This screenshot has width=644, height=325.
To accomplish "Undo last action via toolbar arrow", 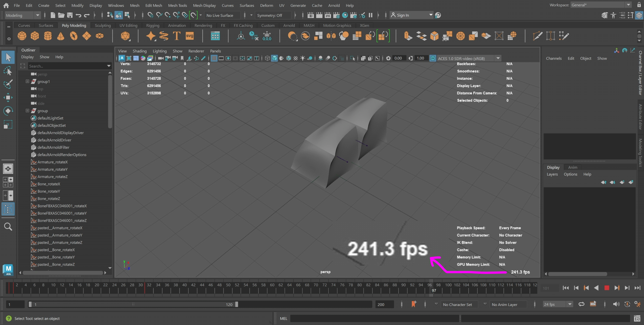I will point(78,15).
